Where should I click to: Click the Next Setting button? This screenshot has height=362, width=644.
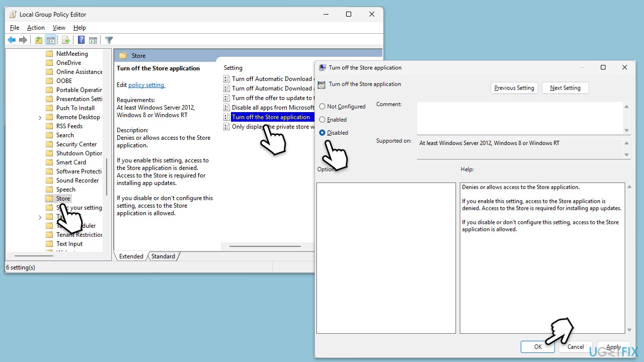click(x=565, y=88)
